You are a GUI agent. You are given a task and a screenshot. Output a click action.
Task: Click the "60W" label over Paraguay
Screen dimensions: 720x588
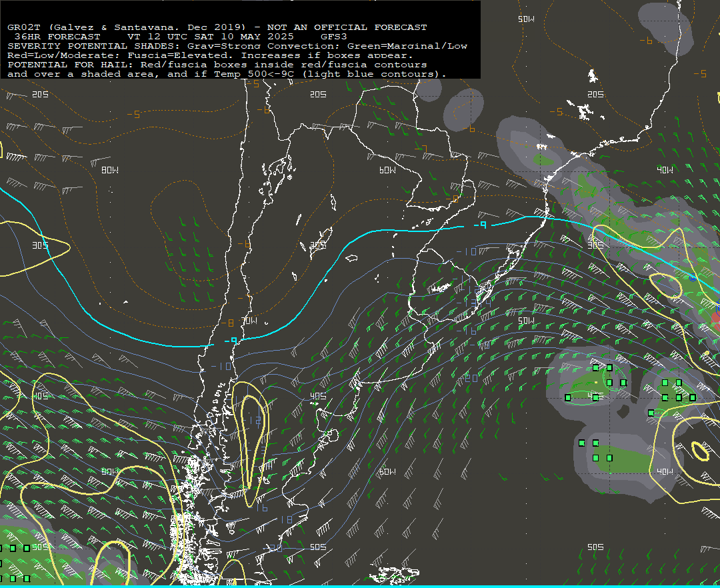[x=387, y=170]
